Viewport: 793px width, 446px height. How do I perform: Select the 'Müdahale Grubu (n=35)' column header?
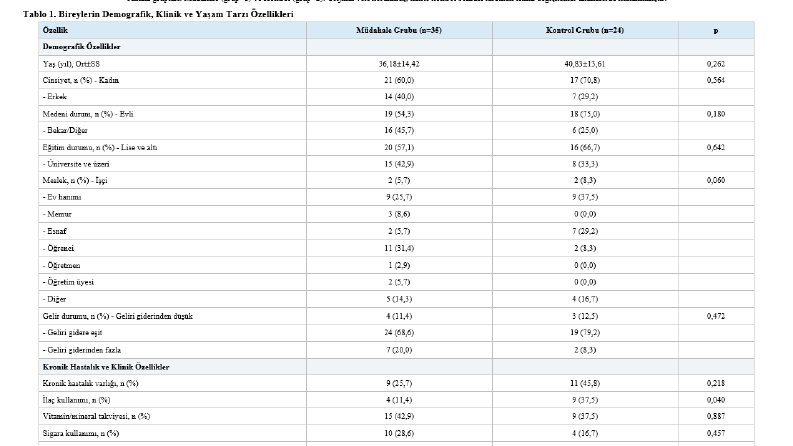click(399, 30)
